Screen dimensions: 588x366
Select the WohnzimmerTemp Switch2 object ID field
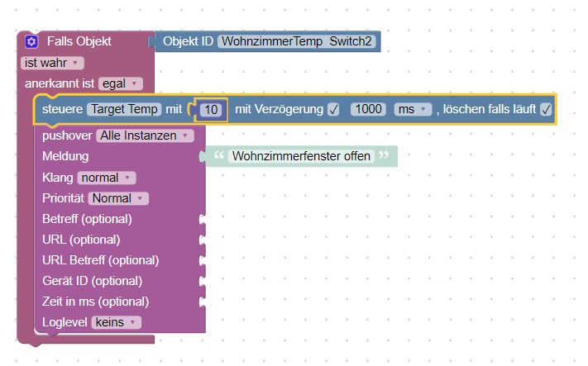296,41
